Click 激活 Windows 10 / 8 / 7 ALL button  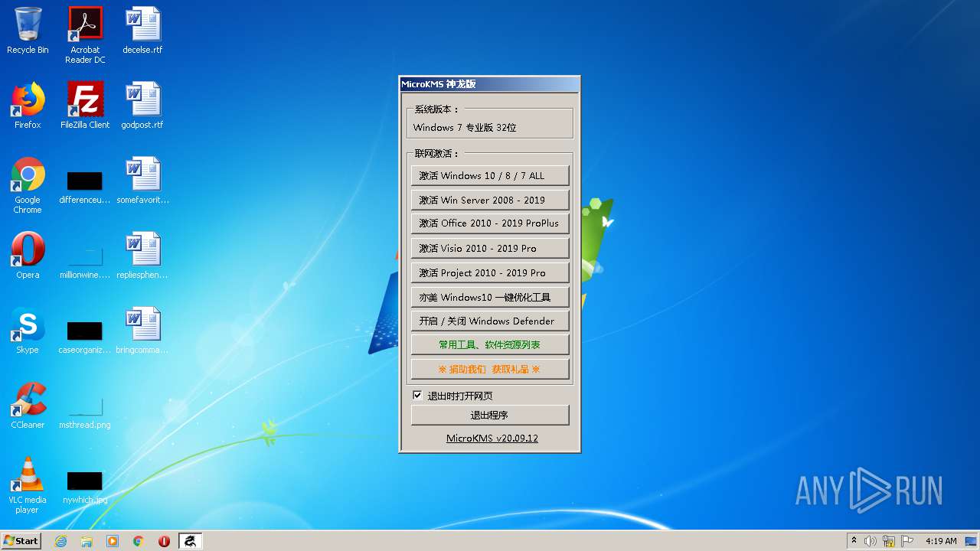point(490,176)
